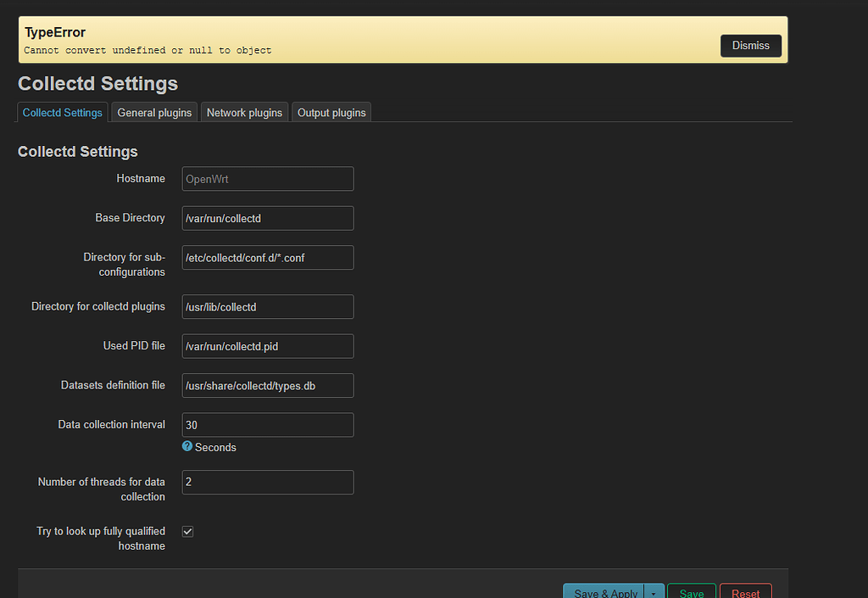Click the Datasets definition file field

coord(267,385)
